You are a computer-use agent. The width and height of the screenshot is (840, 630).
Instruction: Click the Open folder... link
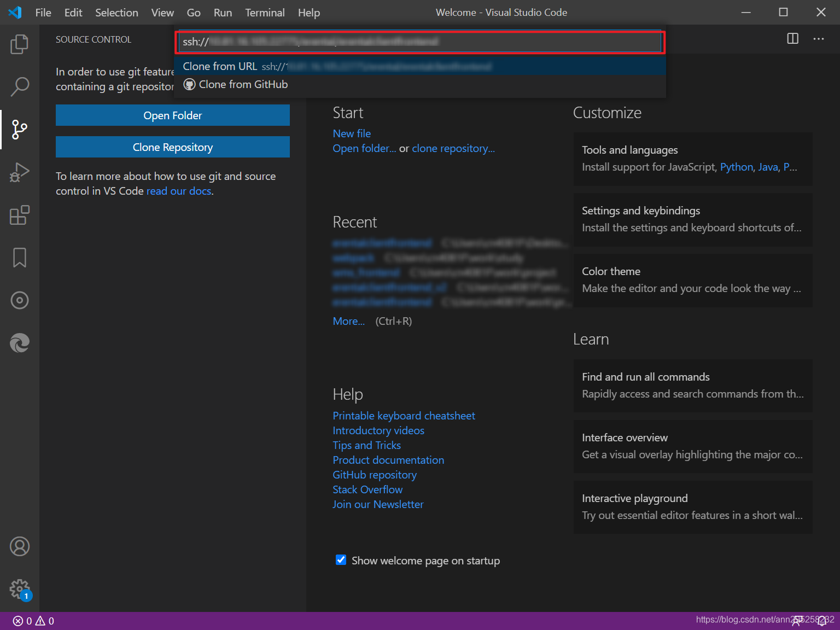pos(364,148)
